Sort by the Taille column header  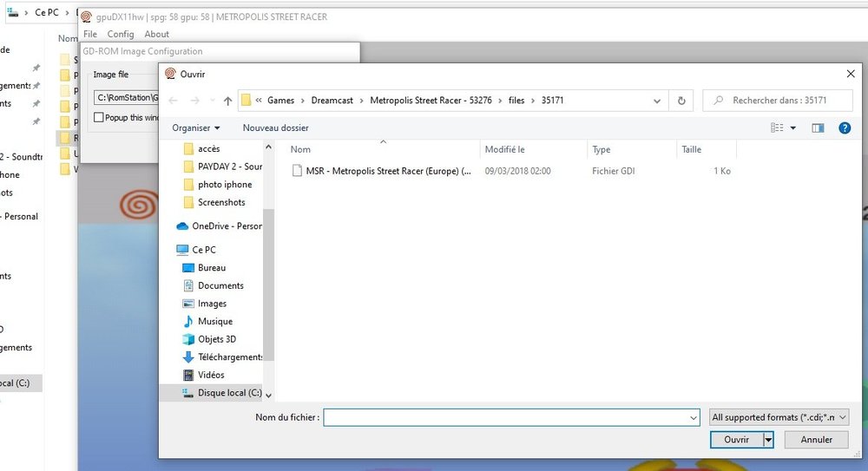pos(692,149)
